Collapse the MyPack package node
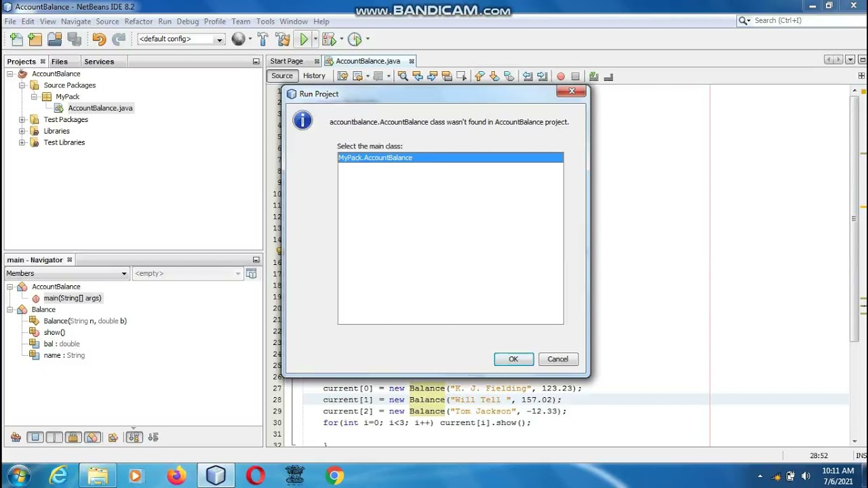 click(34, 97)
